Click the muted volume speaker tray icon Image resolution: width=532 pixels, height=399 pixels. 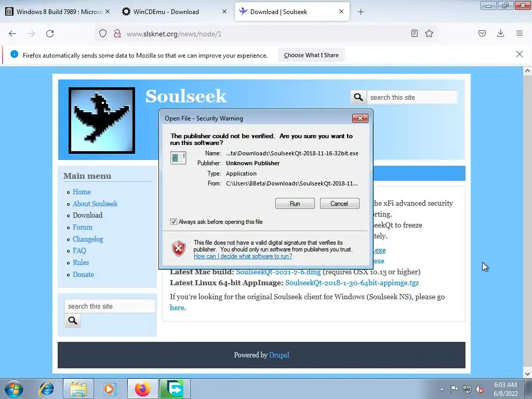pos(480,389)
